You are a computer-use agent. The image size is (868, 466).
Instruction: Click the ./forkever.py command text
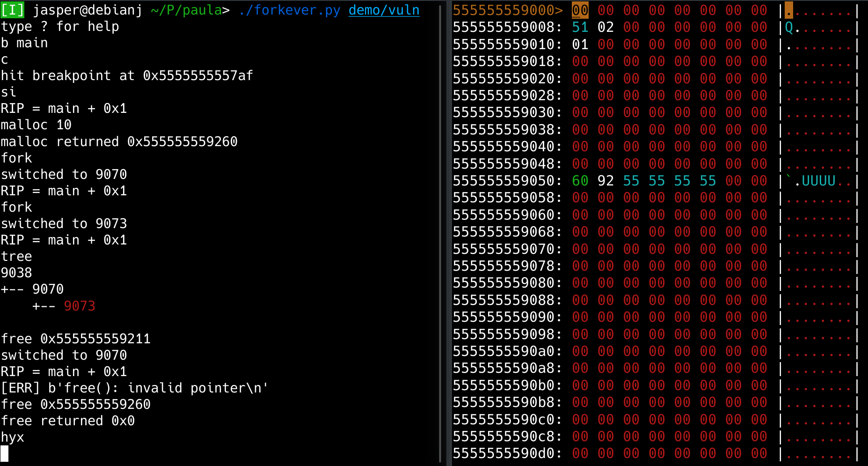289,10
